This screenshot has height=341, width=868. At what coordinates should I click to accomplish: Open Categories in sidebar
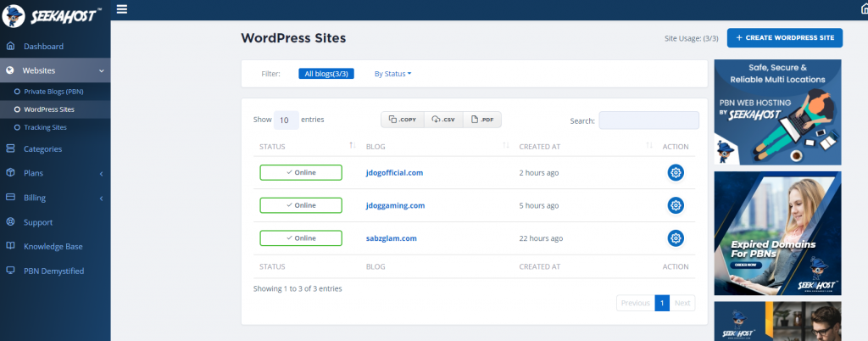click(x=42, y=149)
